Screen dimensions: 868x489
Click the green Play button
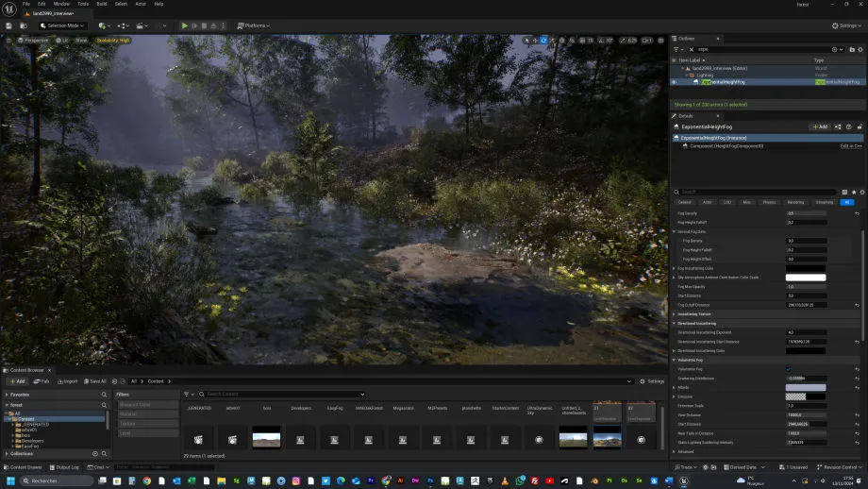click(184, 25)
